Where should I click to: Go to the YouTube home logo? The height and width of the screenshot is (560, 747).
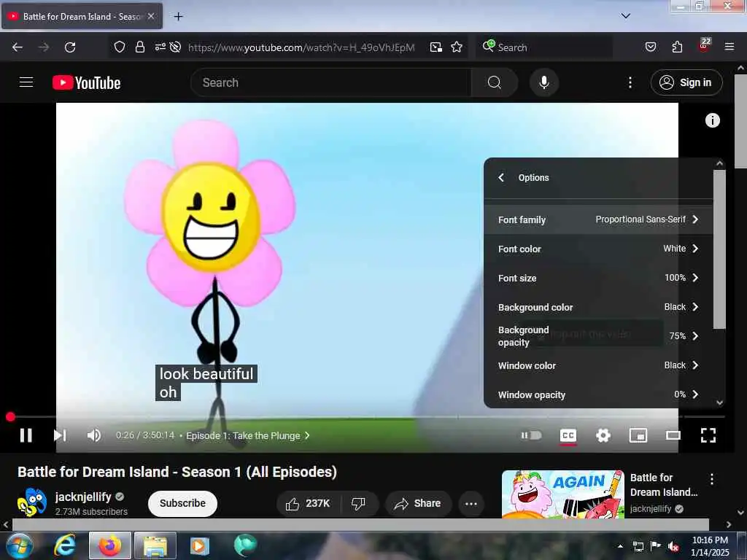[x=86, y=82]
